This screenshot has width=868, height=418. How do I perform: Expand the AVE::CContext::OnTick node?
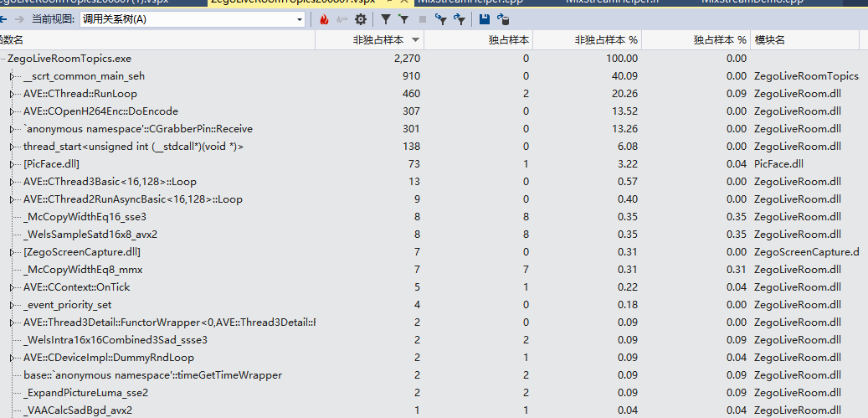[13, 287]
